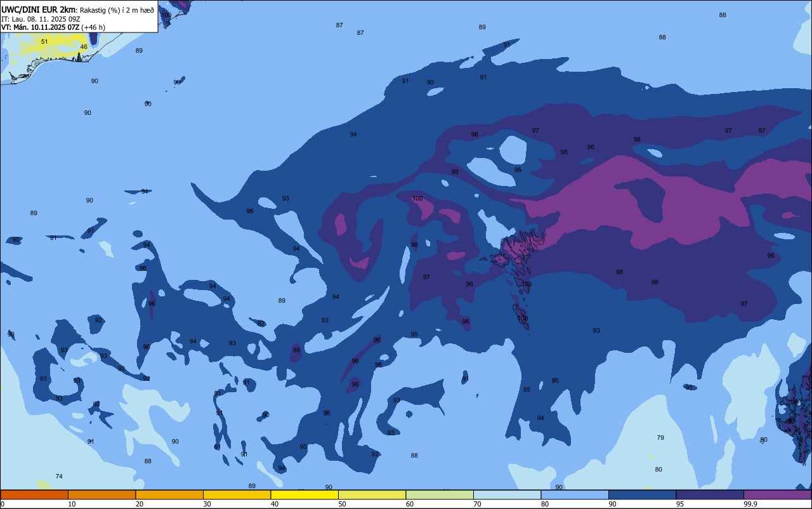Click the '10' legend scale label
Viewport: 812px width, 509px height.
click(x=72, y=504)
